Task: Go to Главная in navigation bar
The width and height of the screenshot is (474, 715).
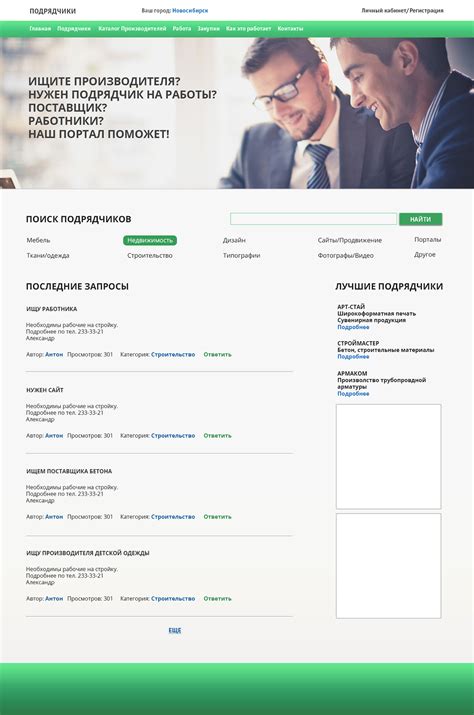Action: 40,28
